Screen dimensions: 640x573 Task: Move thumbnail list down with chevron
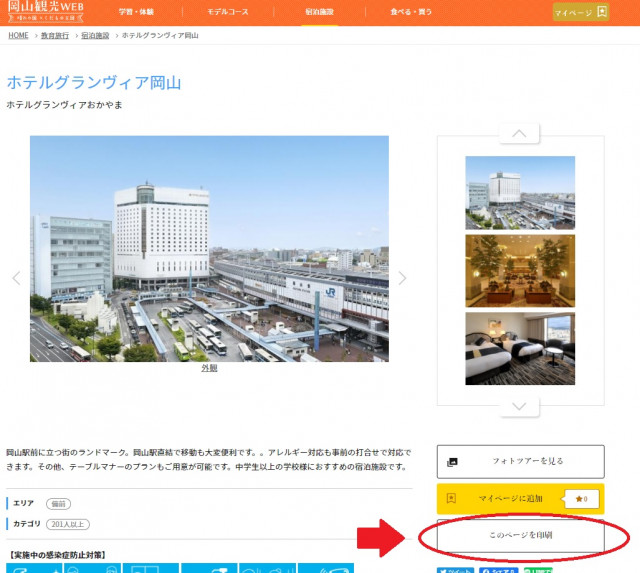coord(519,406)
